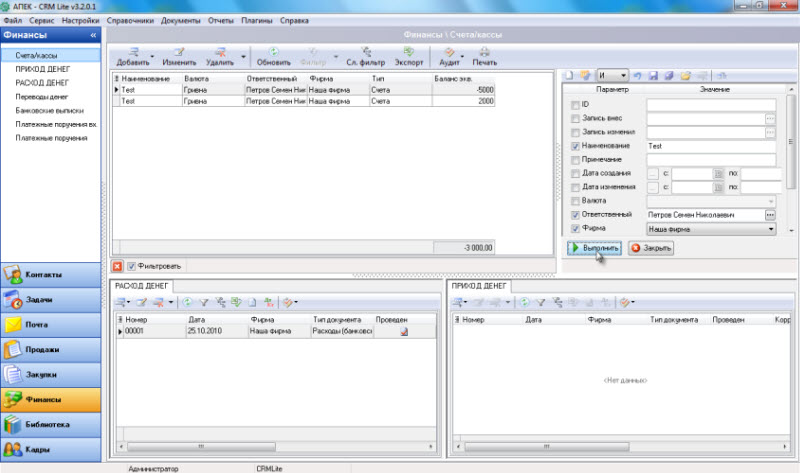Enable the Дата создания checkbox
The width and height of the screenshot is (800, 473).
576,173
